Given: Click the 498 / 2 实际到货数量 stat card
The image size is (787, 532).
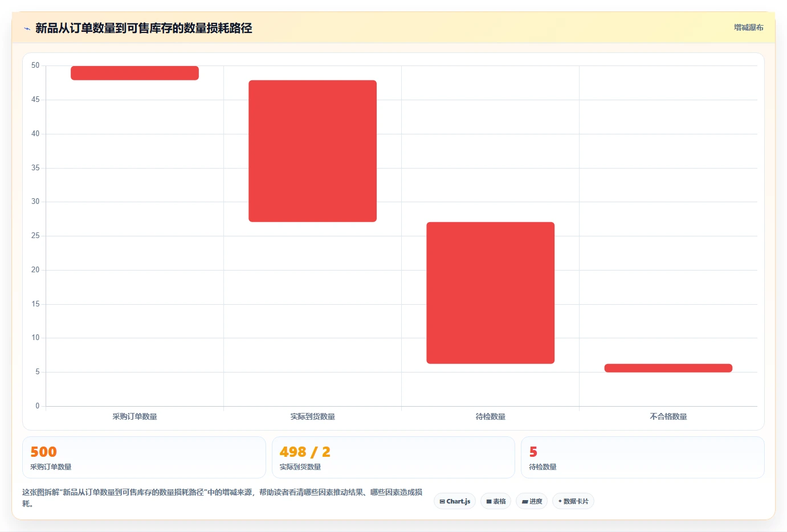Looking at the screenshot, I should (393, 457).
